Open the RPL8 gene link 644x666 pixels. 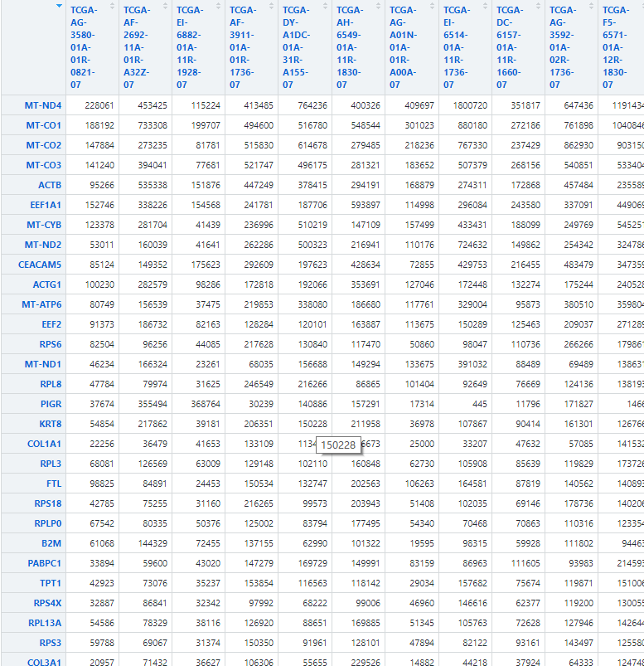coord(51,384)
